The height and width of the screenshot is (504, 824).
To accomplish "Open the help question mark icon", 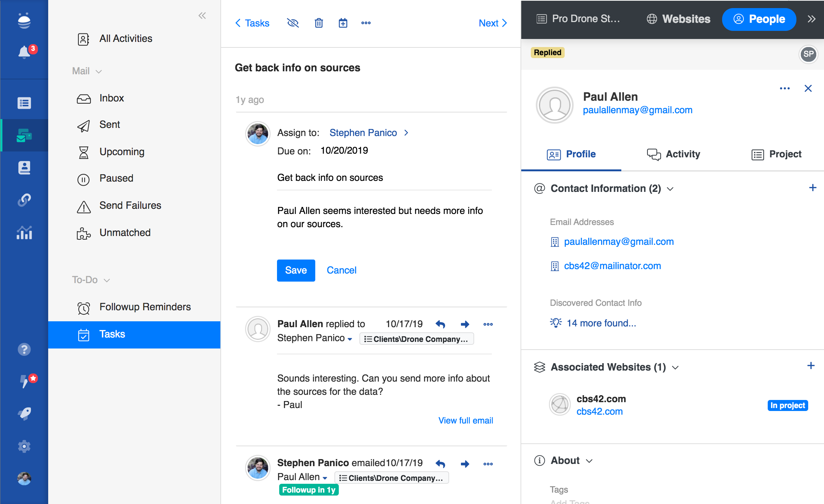I will pos(24,349).
